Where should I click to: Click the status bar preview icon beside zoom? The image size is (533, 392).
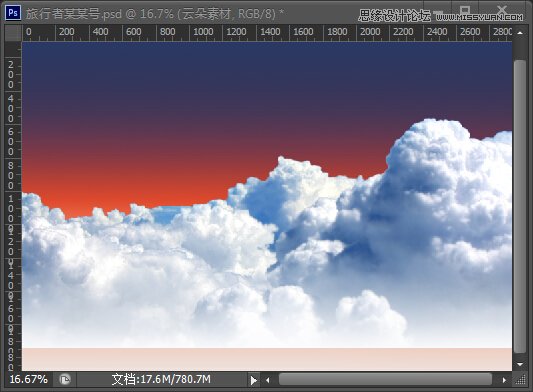(x=65, y=379)
